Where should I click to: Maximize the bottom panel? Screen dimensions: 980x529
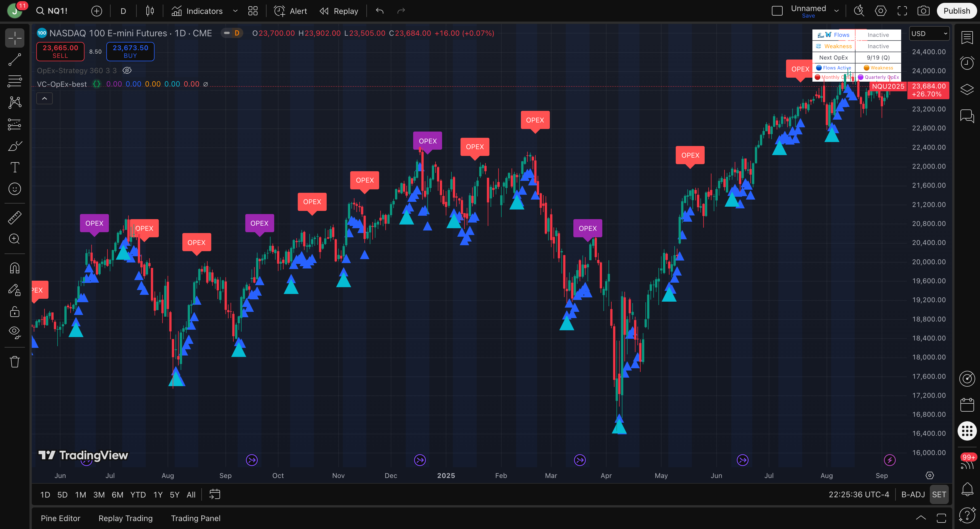[941, 518]
